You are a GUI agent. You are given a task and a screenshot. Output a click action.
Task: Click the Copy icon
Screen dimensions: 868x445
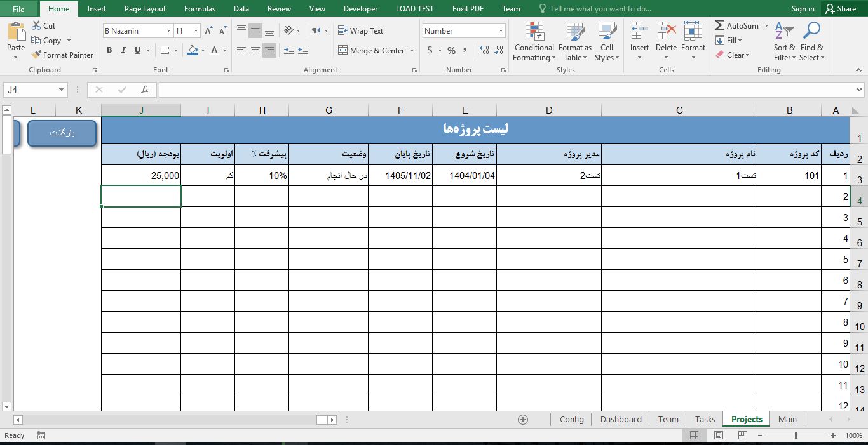coord(36,40)
